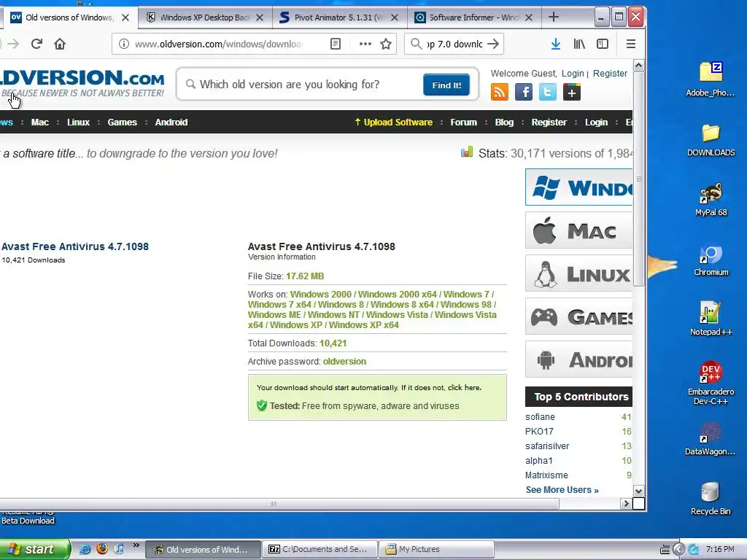The height and width of the screenshot is (560, 747).
Task: Go to the browser home page
Action: 60,44
